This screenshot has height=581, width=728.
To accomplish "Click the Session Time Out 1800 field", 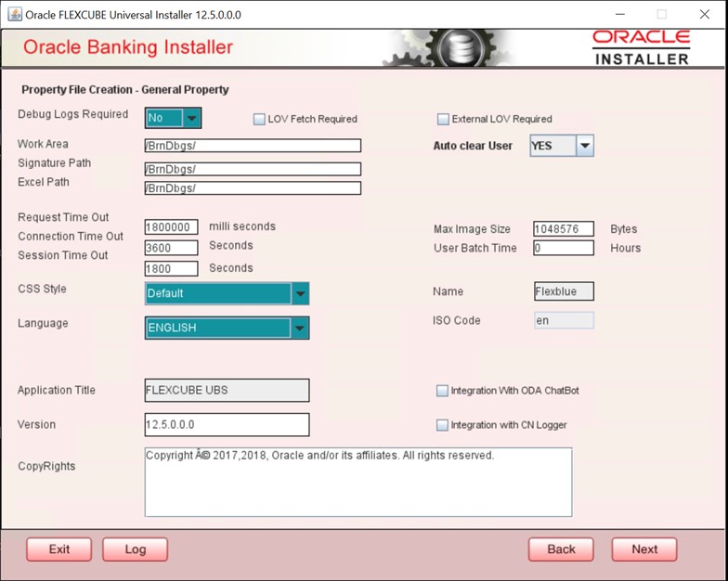I will click(x=171, y=269).
